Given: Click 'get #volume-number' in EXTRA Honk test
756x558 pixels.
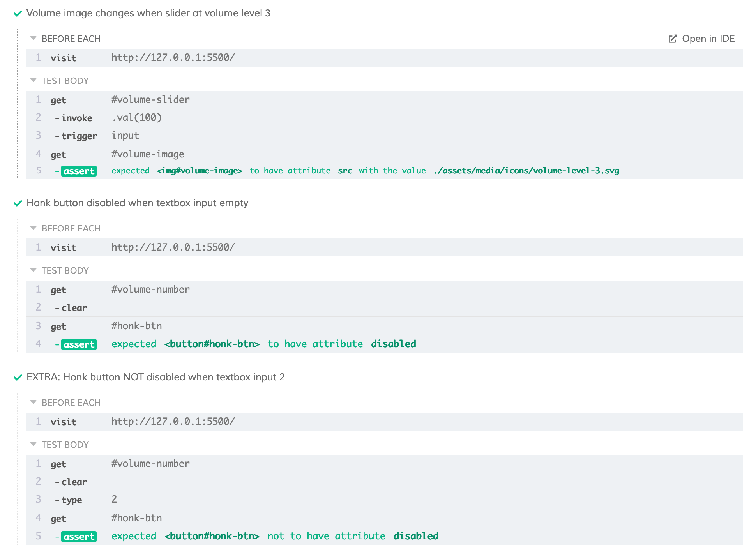Looking at the screenshot, I should point(384,464).
